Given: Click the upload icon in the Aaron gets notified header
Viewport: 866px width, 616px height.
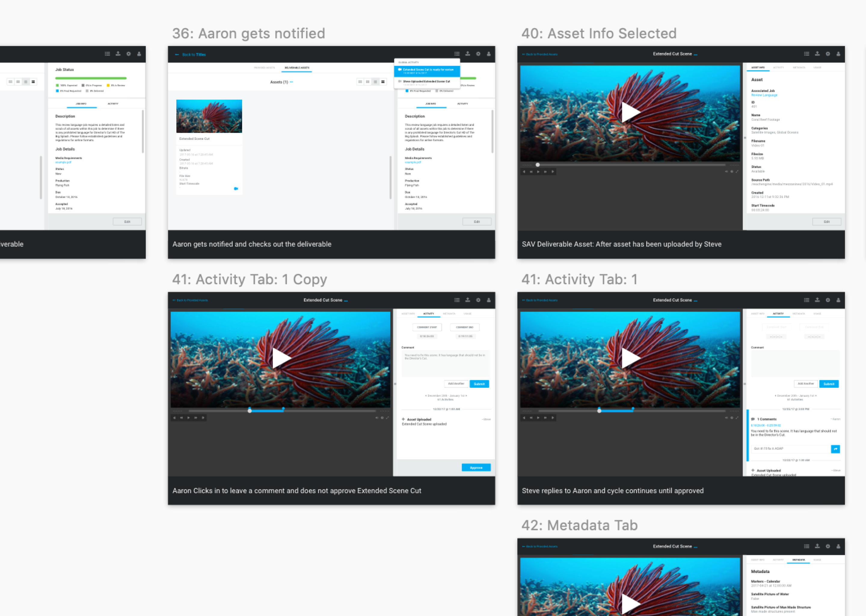Looking at the screenshot, I should (x=468, y=54).
